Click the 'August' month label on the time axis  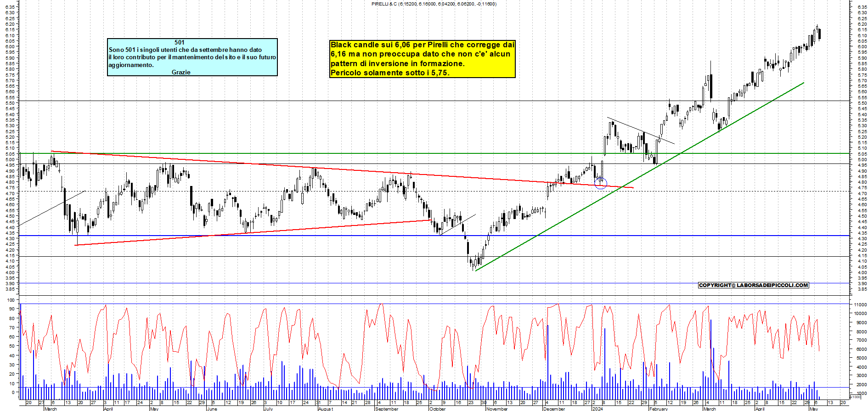click(326, 409)
